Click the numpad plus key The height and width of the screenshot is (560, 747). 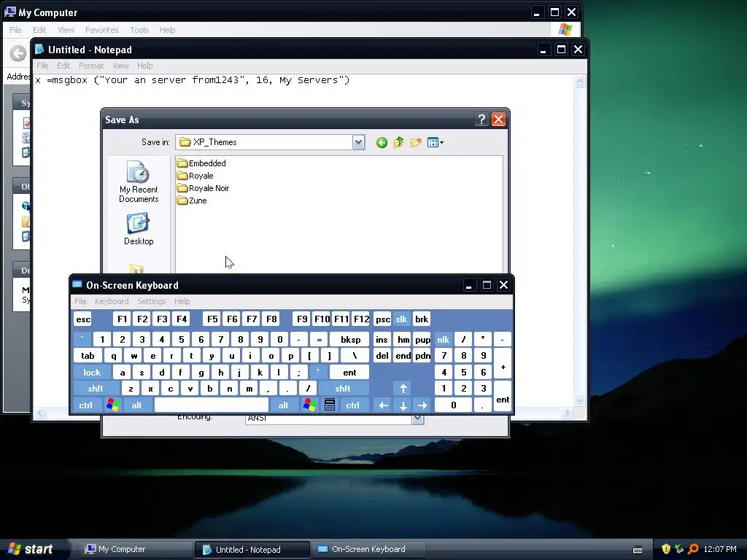click(x=503, y=364)
